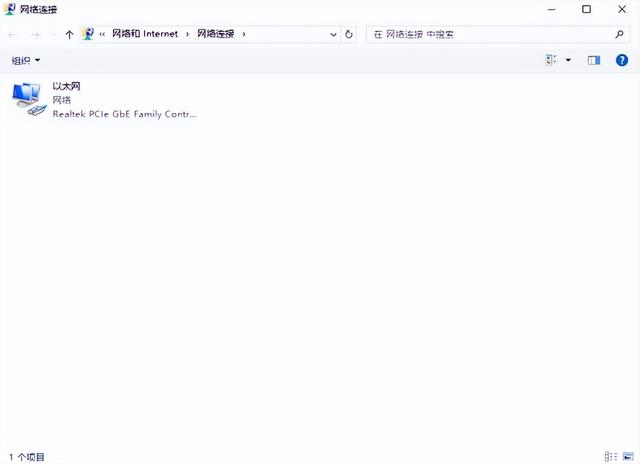This screenshot has height=464, width=640.
Task: Open the view options dropdown arrow
Action: click(x=568, y=60)
